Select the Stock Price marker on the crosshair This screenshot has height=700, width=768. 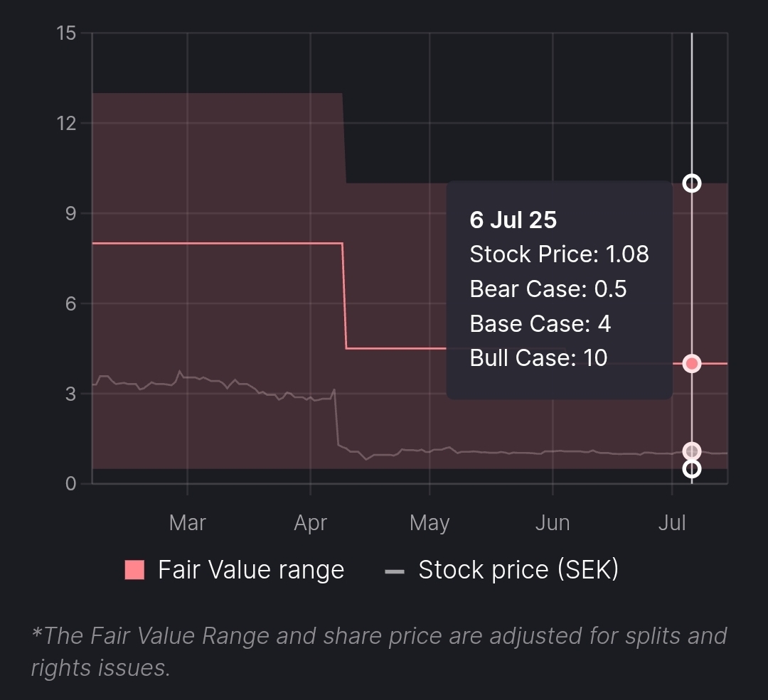[x=691, y=451]
